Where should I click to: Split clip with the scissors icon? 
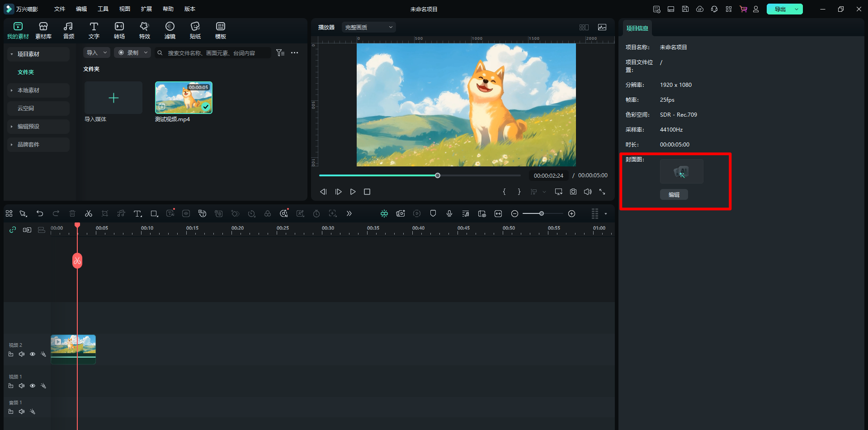pos(89,213)
